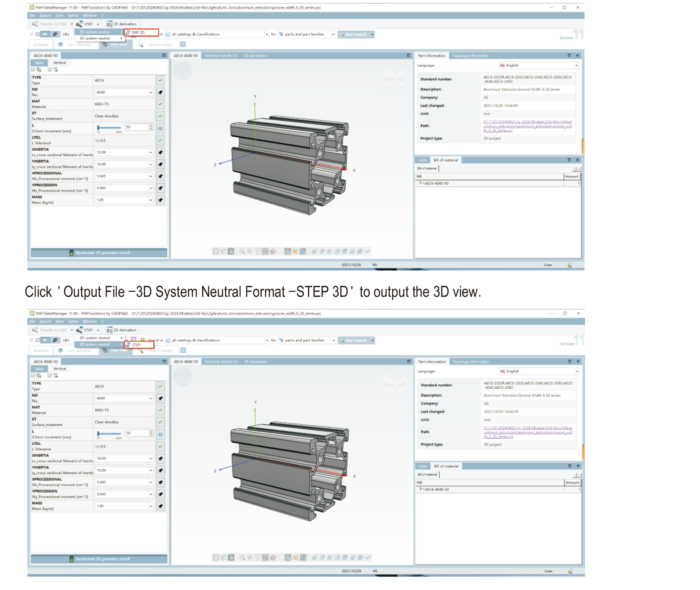Toggle the checkbox left of ABC, lower screenshot
This screenshot has height=590, width=700.
(37, 340)
